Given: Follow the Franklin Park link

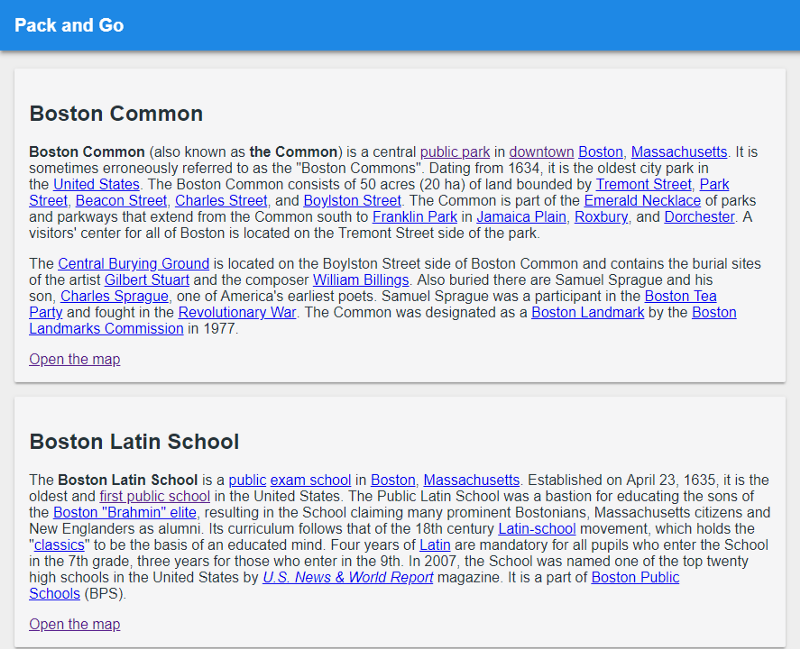Looking at the screenshot, I should 415,217.
